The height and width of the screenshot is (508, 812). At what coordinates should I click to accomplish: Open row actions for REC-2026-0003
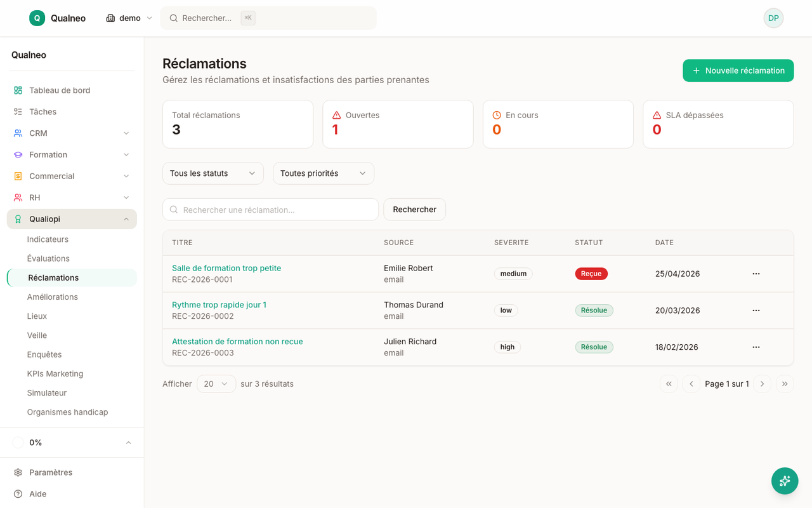[x=756, y=347]
